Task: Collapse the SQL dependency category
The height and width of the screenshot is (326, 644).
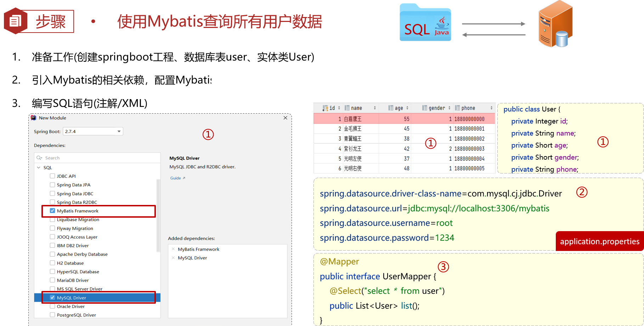Action: click(x=39, y=167)
